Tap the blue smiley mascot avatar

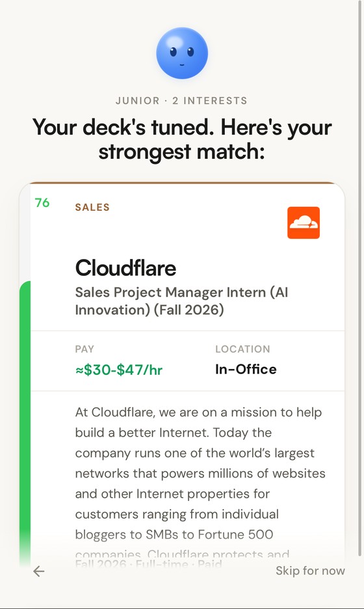pyautogui.click(x=182, y=53)
